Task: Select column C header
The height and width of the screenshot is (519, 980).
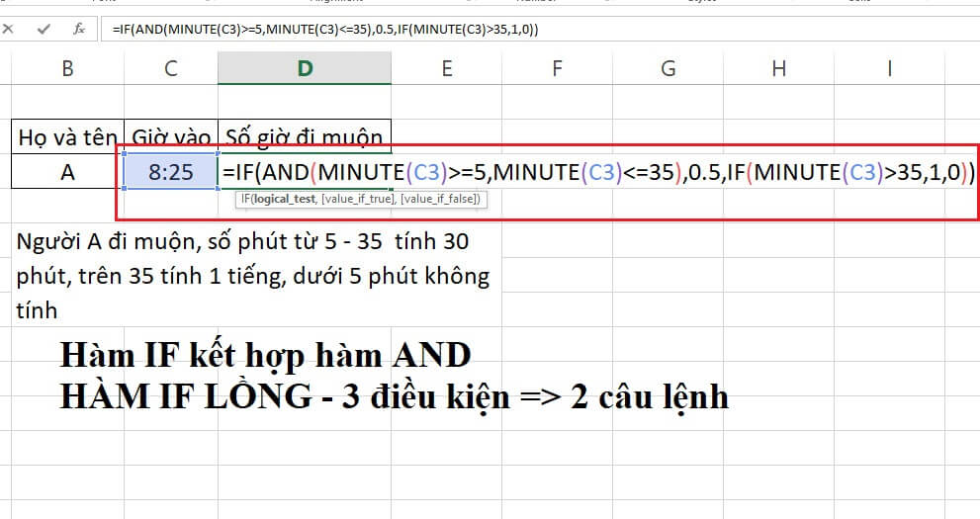Action: coord(171,68)
